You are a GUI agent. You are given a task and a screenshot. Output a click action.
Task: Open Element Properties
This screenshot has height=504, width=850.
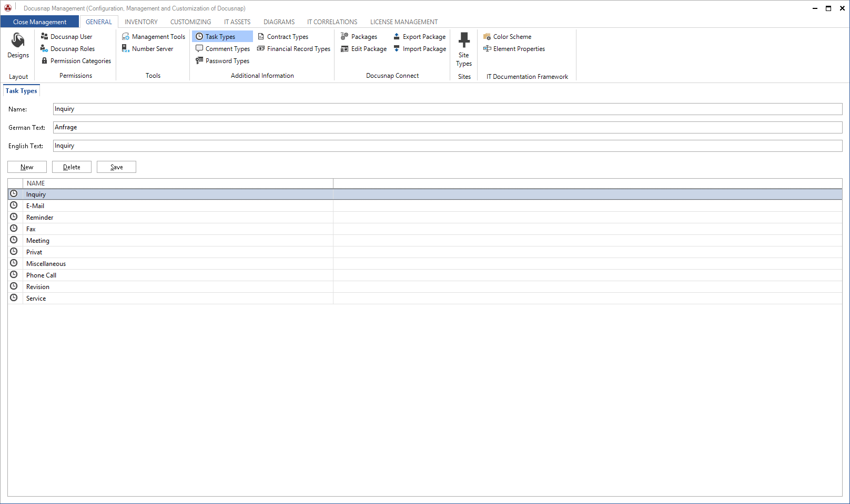514,49
